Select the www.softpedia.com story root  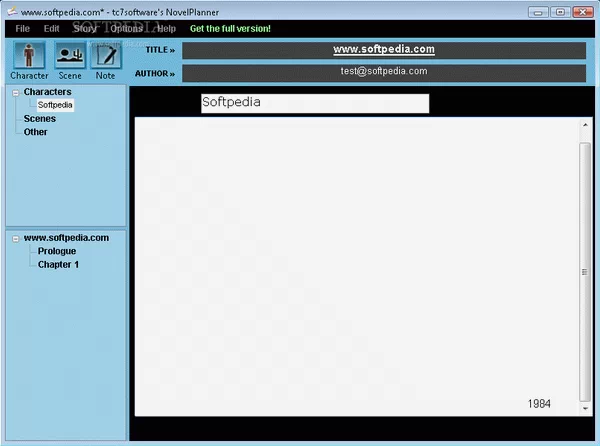click(x=66, y=238)
